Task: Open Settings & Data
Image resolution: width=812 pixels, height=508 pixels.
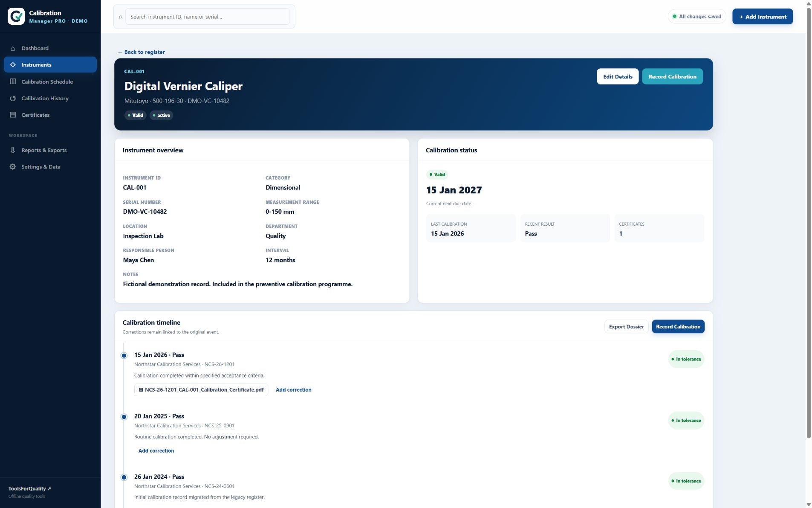Action: (x=50, y=167)
